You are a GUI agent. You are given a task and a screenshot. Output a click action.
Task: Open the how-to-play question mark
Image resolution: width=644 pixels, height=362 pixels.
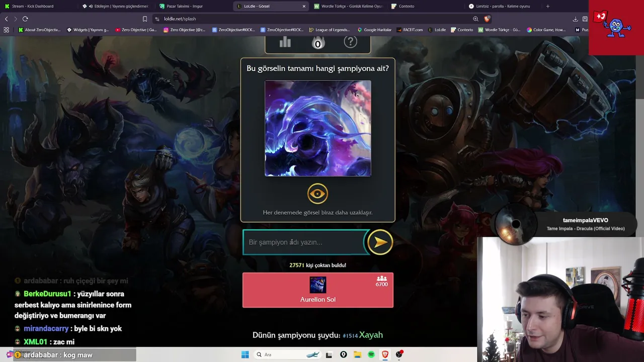[x=350, y=42]
